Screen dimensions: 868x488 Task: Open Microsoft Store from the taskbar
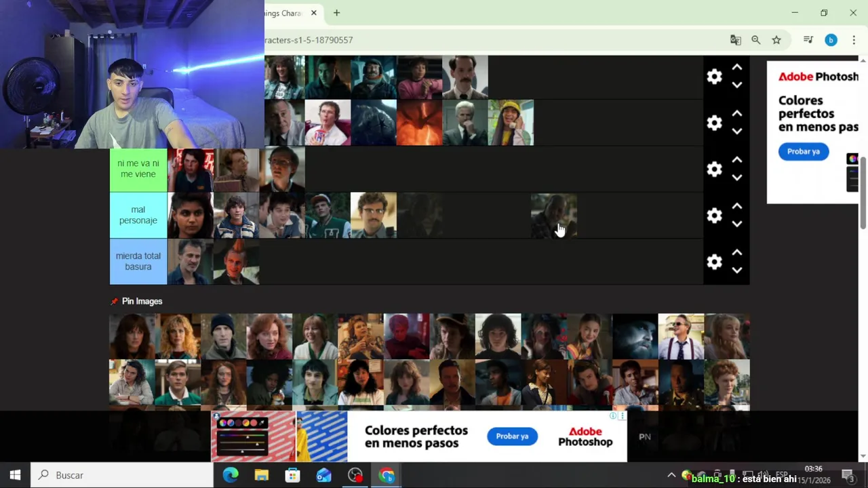click(x=293, y=475)
